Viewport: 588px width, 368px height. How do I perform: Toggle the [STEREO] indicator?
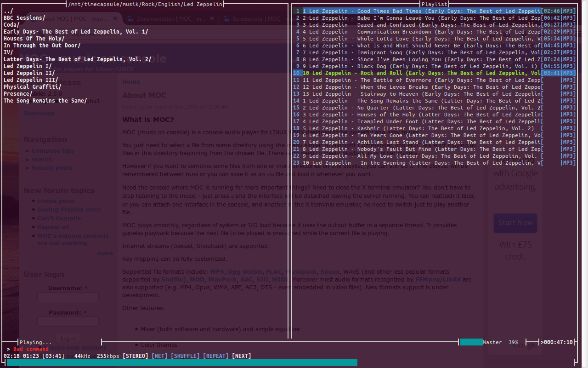point(136,356)
